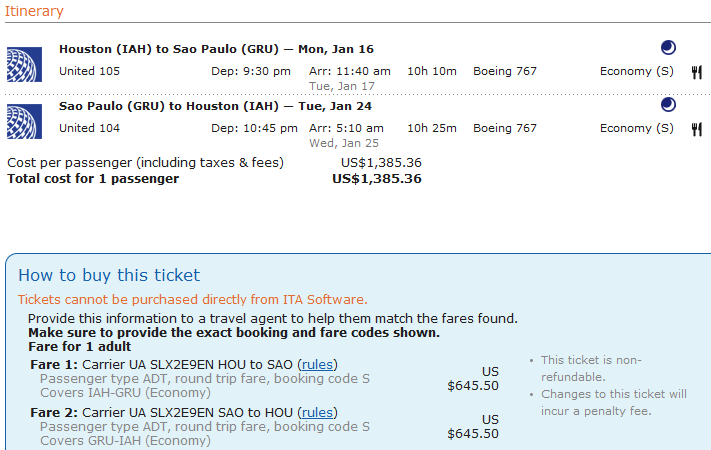Click overnight moon icon for Sao Paulo to Houston
711x450 pixels.
coord(669,104)
